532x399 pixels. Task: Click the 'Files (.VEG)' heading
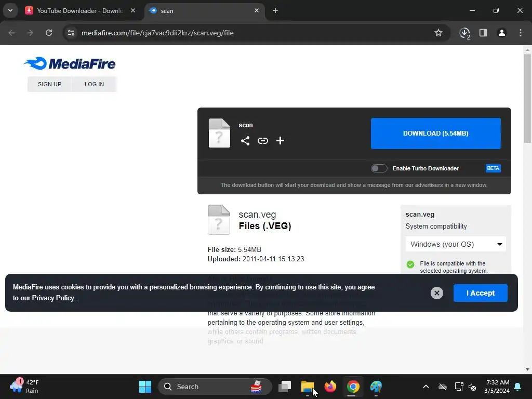click(264, 226)
